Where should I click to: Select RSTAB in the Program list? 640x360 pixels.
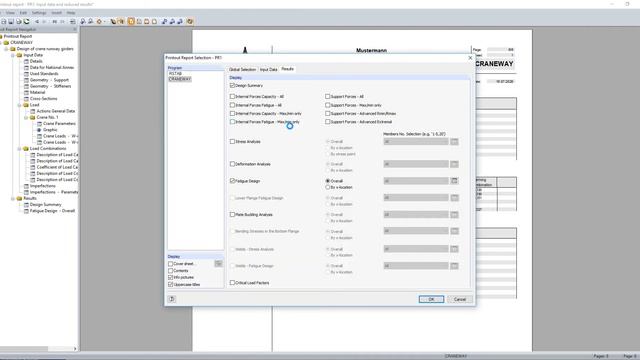click(175, 73)
